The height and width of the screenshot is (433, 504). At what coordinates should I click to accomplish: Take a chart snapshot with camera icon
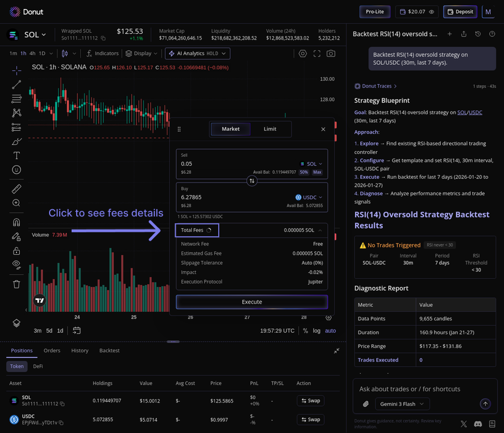pyautogui.click(x=331, y=54)
